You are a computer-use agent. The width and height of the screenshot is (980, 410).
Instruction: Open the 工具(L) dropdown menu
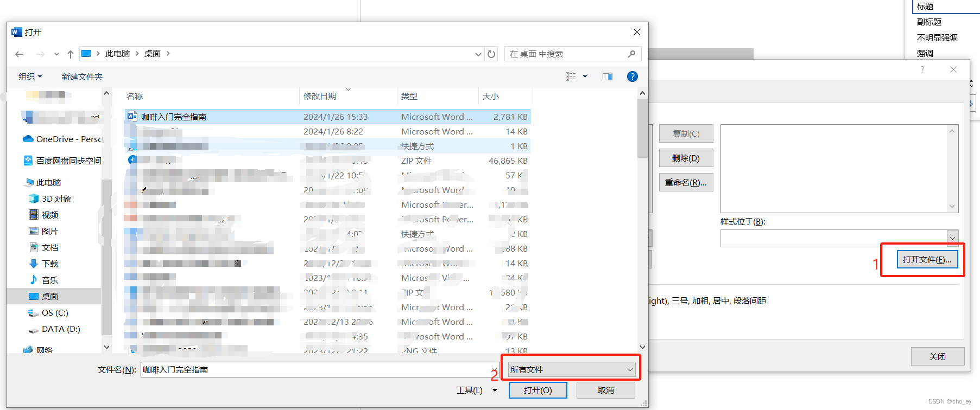pos(477,390)
